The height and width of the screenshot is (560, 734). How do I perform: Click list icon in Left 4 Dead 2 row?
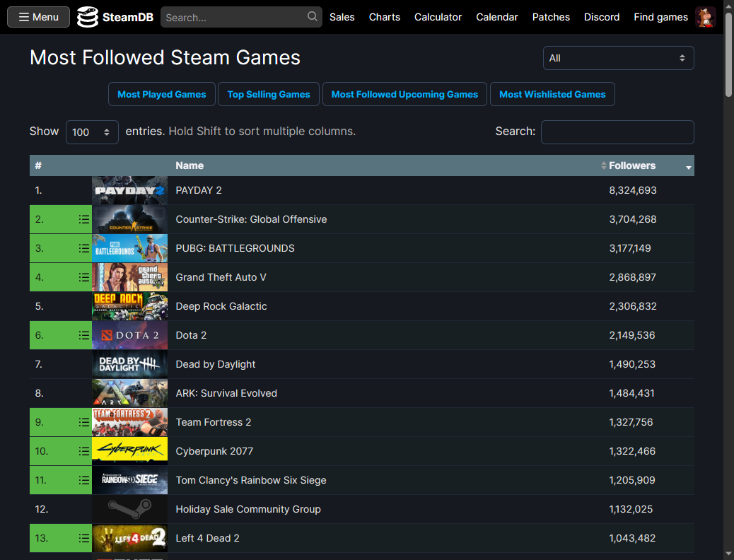(x=83, y=539)
